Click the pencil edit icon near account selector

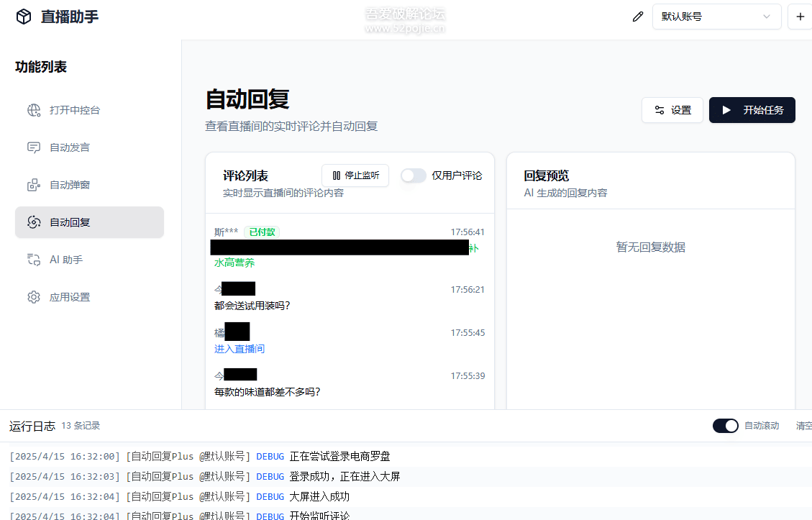(x=637, y=16)
